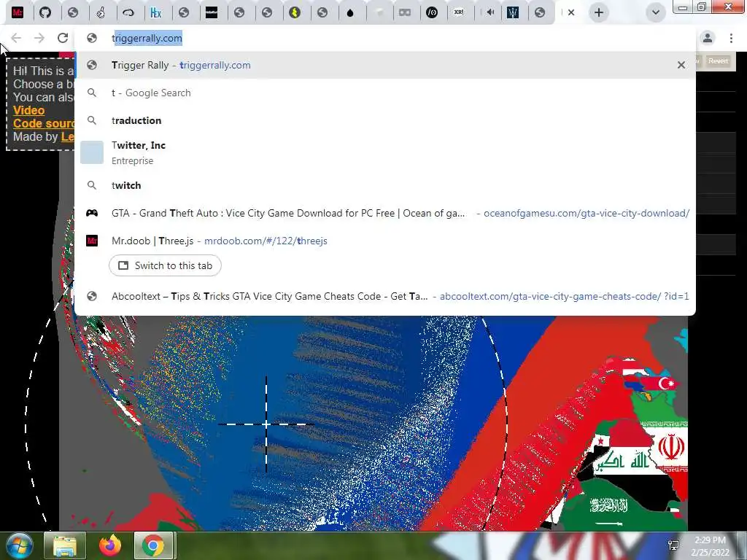Viewport: 747px width, 560px height.
Task: Choose the 'twitch' search suggestion
Action: click(x=385, y=185)
